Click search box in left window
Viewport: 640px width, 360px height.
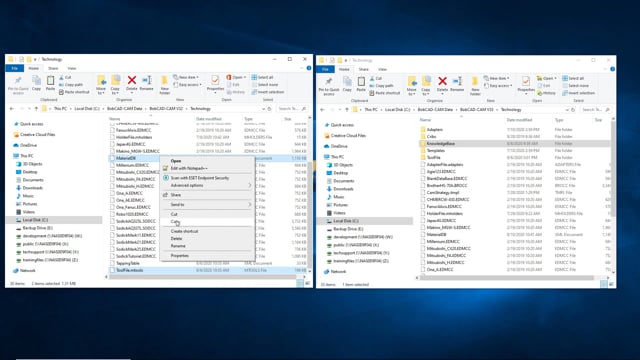(292, 109)
